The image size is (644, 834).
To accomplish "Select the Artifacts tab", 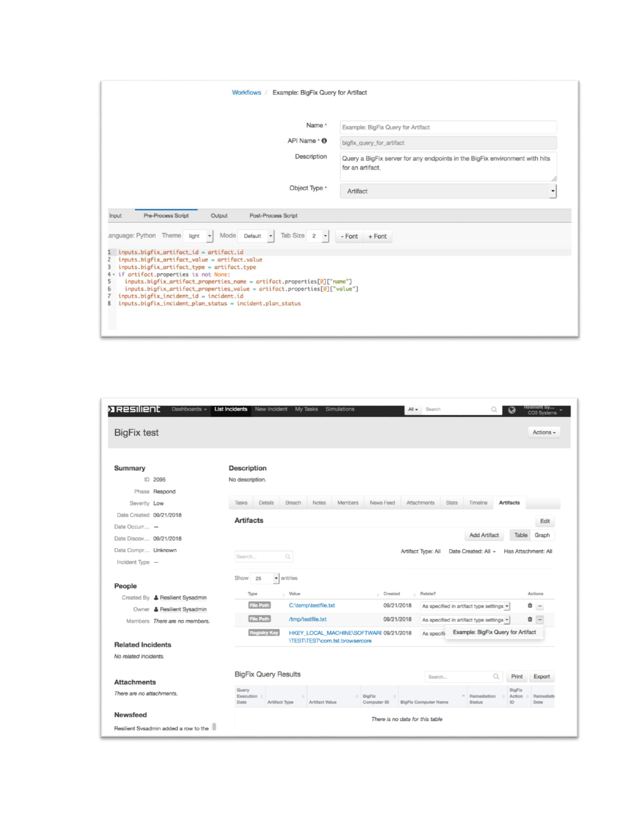I will (x=509, y=503).
